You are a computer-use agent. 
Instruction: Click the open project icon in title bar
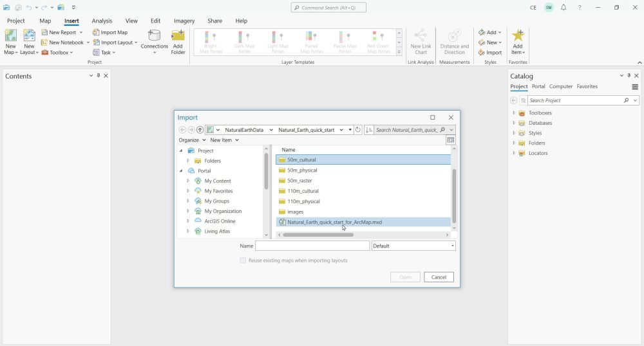[6, 7]
